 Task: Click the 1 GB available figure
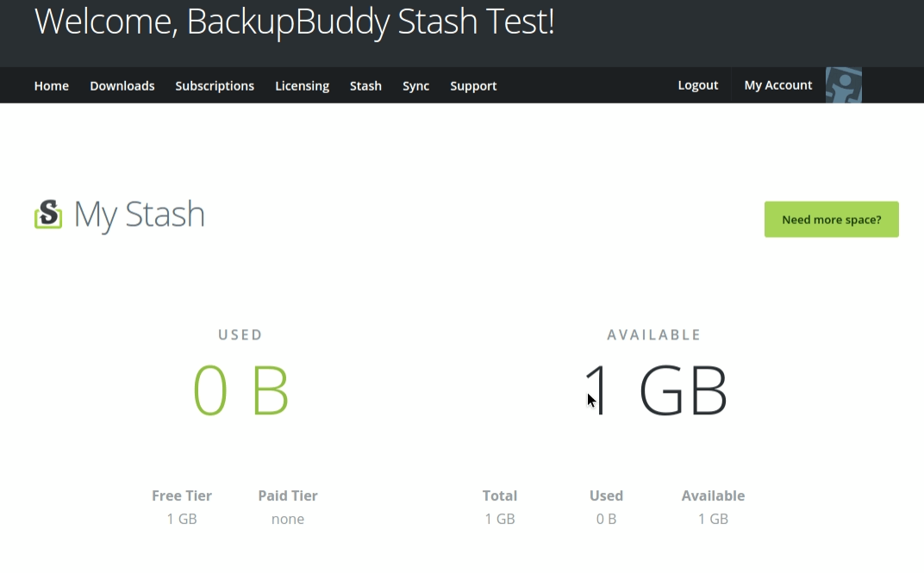(655, 391)
